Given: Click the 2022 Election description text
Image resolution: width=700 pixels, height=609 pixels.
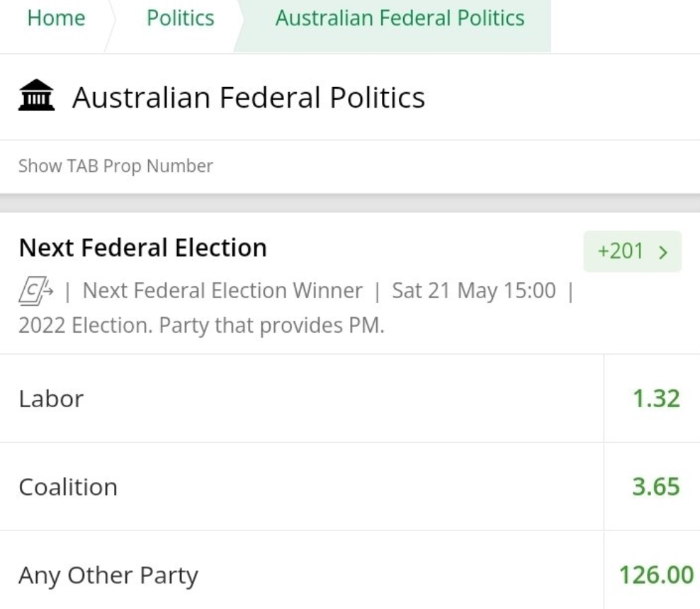Looking at the screenshot, I should pos(201,325).
